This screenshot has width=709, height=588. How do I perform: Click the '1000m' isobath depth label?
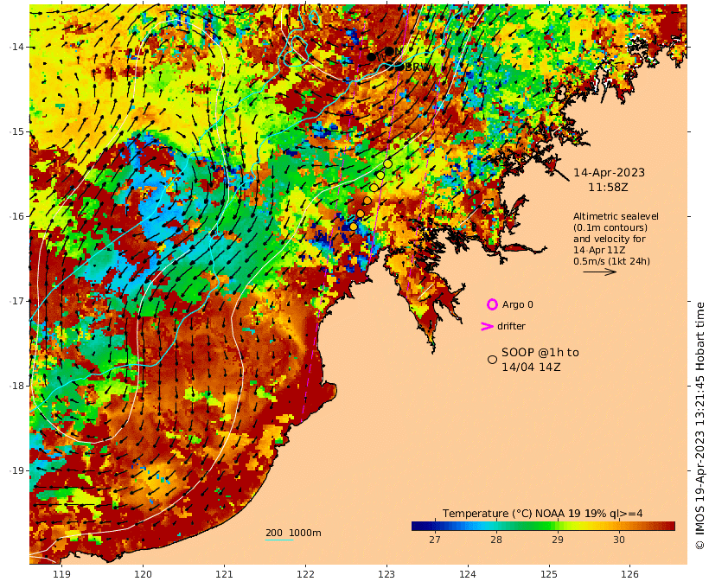pyautogui.click(x=305, y=533)
